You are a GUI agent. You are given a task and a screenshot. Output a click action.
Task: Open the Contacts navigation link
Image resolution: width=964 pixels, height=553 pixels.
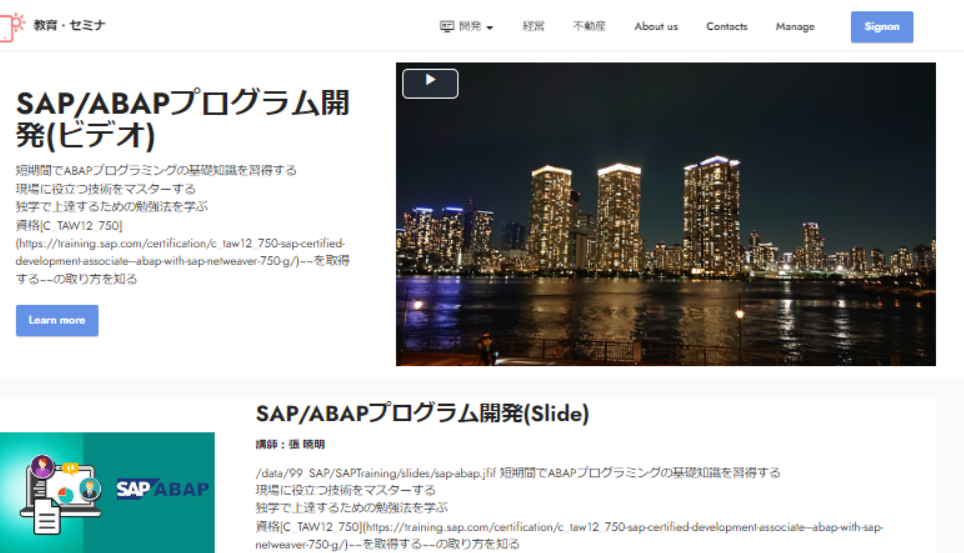click(x=726, y=27)
